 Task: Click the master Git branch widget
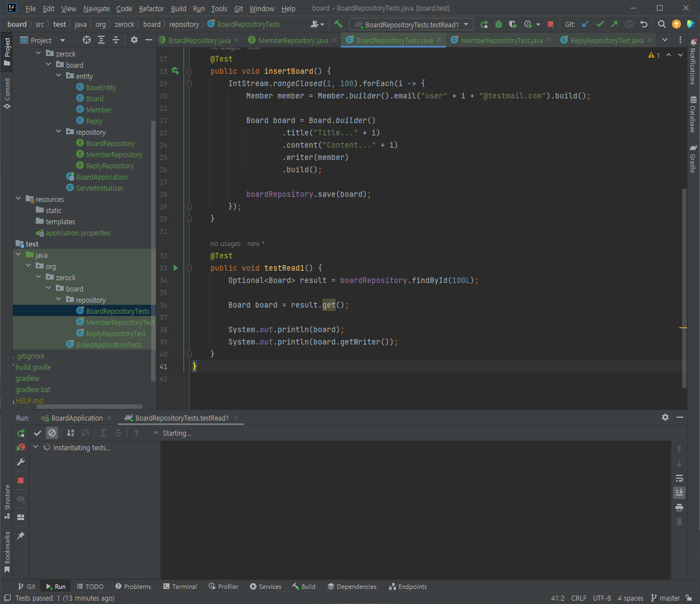pos(666,598)
